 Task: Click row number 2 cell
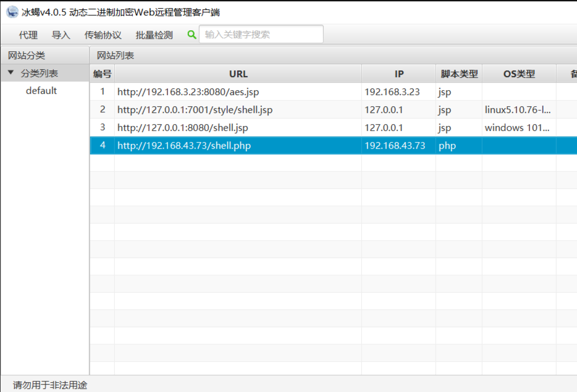coord(103,110)
